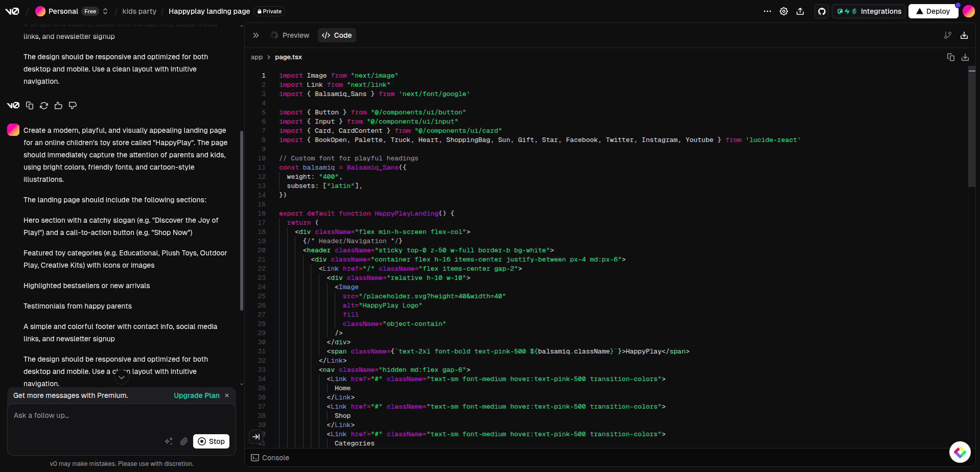Click the chat panel vertical scrollbar
980x472 pixels.
[x=242, y=221]
